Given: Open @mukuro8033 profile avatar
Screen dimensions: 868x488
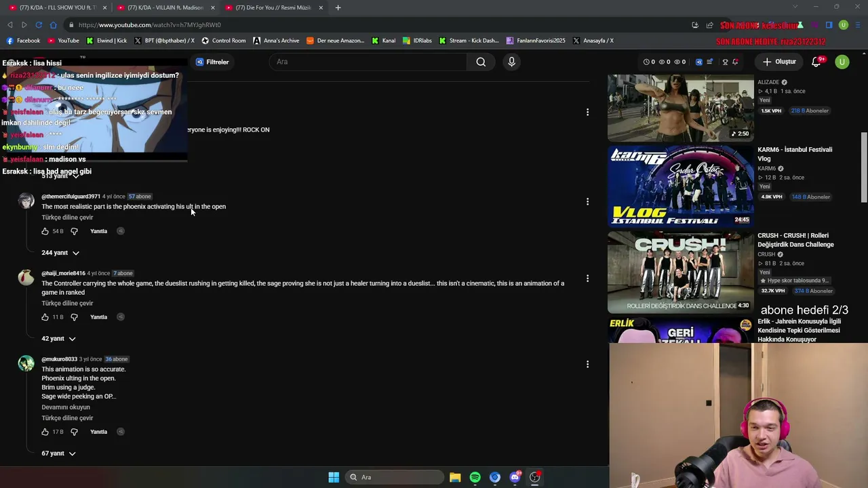Looking at the screenshot, I should click(x=26, y=364).
